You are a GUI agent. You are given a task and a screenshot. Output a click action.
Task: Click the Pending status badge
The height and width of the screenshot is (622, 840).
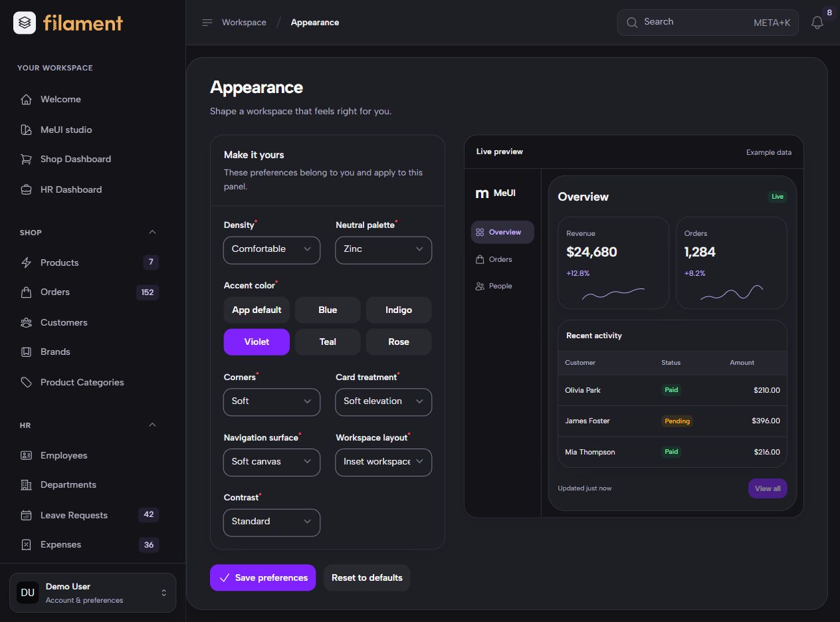point(677,421)
